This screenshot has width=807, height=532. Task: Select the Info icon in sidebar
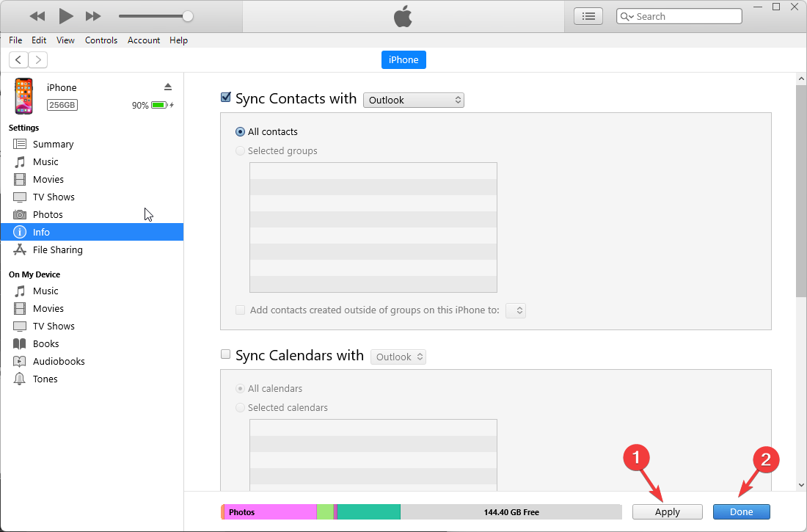pos(20,233)
